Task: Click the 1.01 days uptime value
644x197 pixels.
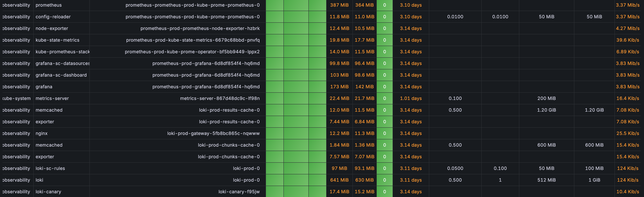Action: pyautogui.click(x=410, y=98)
